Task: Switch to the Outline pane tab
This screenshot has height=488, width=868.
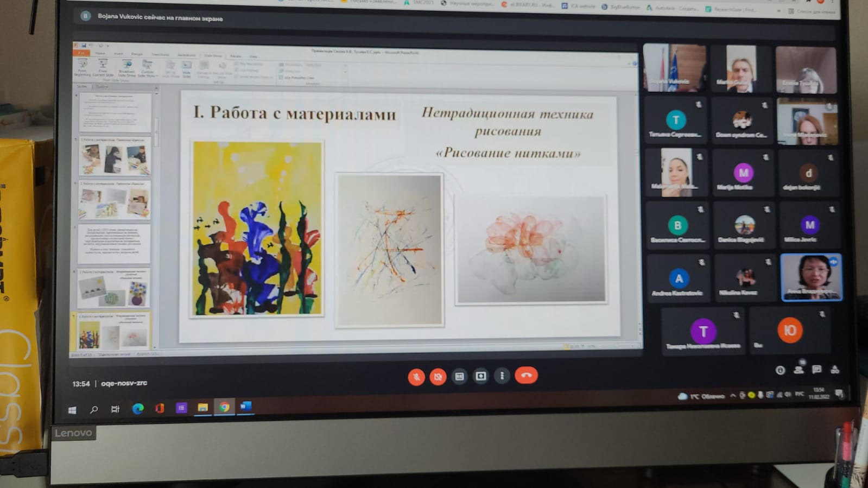Action: coord(102,86)
